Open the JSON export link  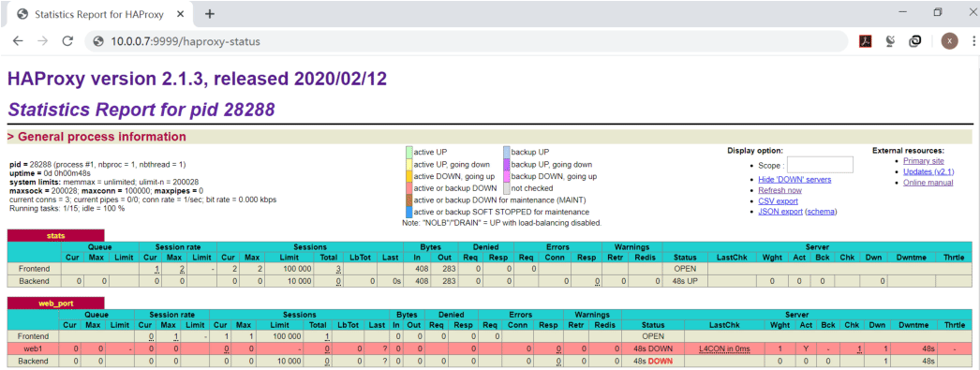click(x=780, y=212)
